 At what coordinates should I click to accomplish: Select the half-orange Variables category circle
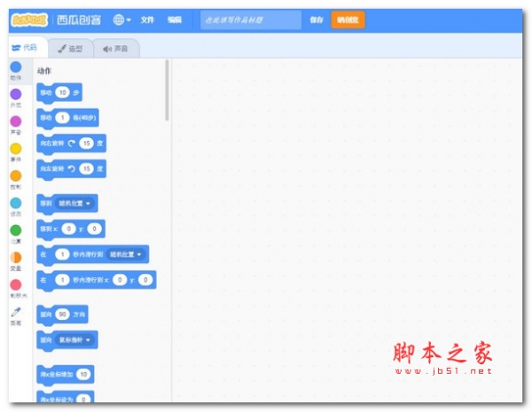(16, 257)
